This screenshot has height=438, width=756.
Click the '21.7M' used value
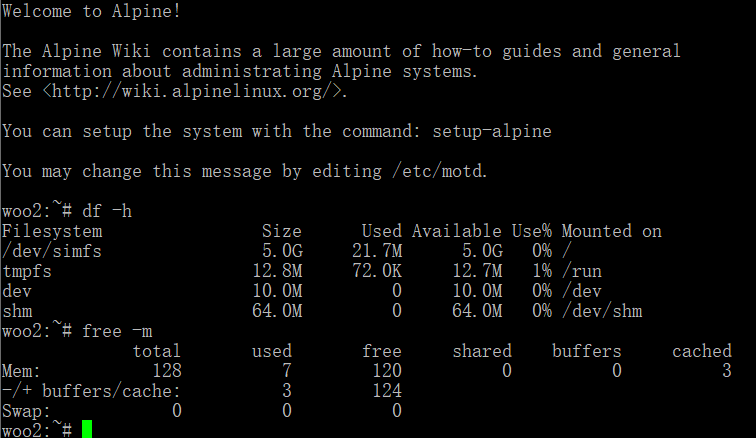click(377, 251)
